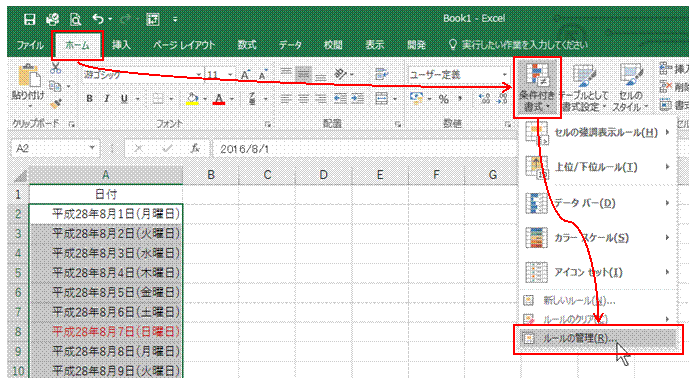698x385 pixels.
Task: Switch to the ページレイアウト tab
Action: [184, 45]
